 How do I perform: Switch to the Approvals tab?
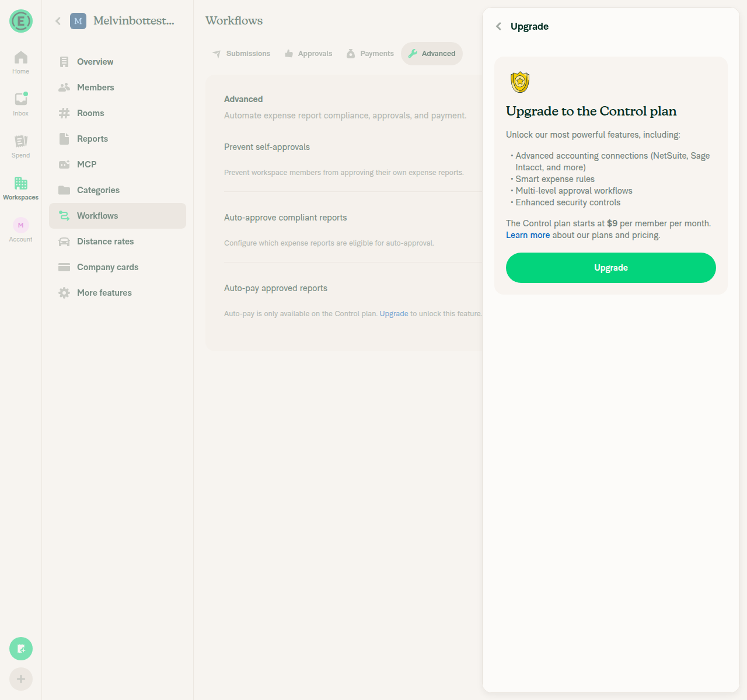[x=308, y=54]
